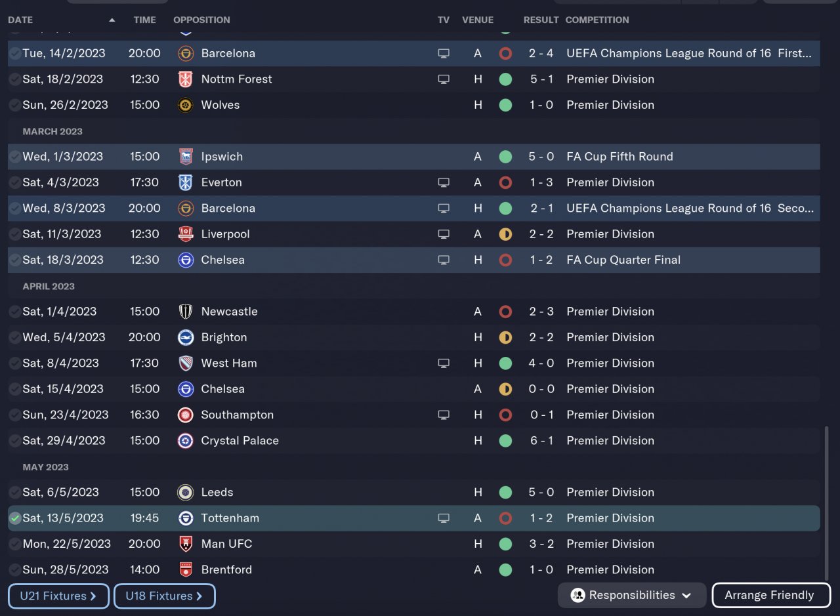Click the TV icon on the Tottenham fixture

tap(444, 518)
